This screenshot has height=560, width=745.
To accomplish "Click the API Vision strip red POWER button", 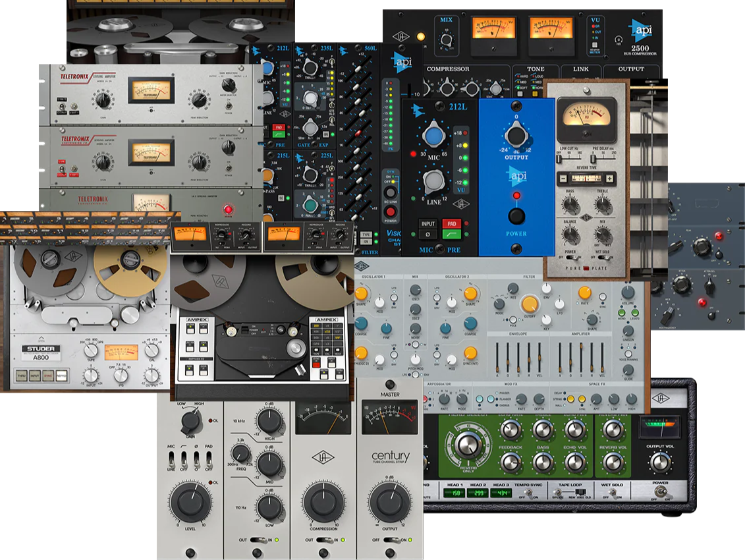I will click(x=390, y=212).
